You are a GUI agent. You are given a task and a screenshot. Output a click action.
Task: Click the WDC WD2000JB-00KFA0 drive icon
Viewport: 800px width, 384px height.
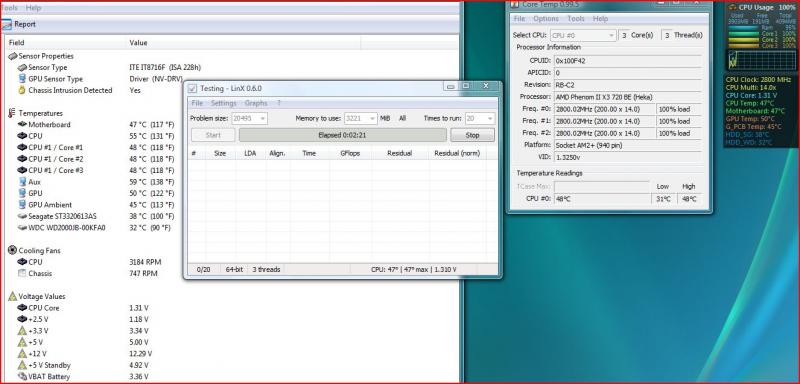point(22,227)
